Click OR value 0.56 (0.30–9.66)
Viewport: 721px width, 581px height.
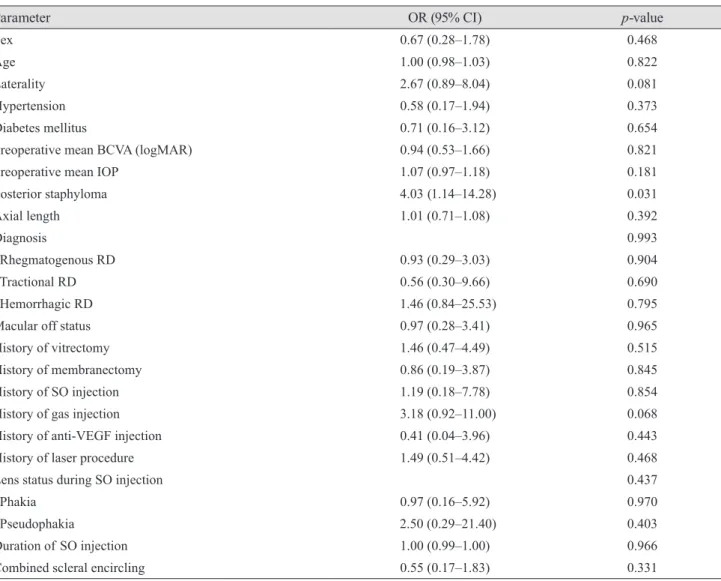tap(445, 282)
